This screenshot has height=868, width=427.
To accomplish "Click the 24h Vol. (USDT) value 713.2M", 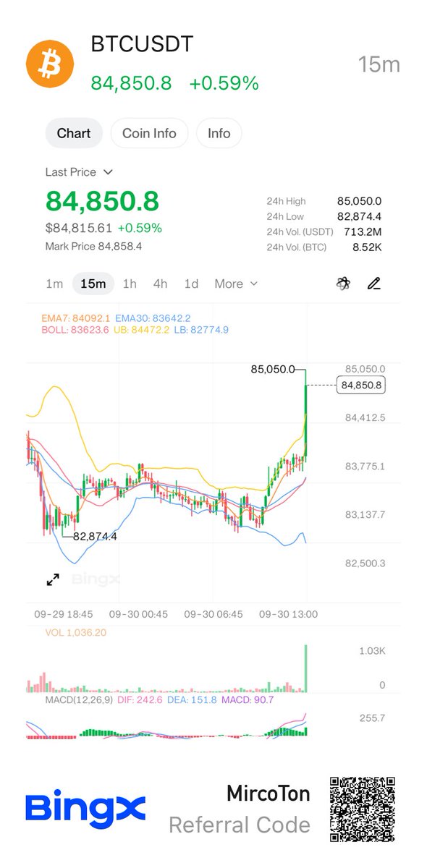I will point(363,231).
